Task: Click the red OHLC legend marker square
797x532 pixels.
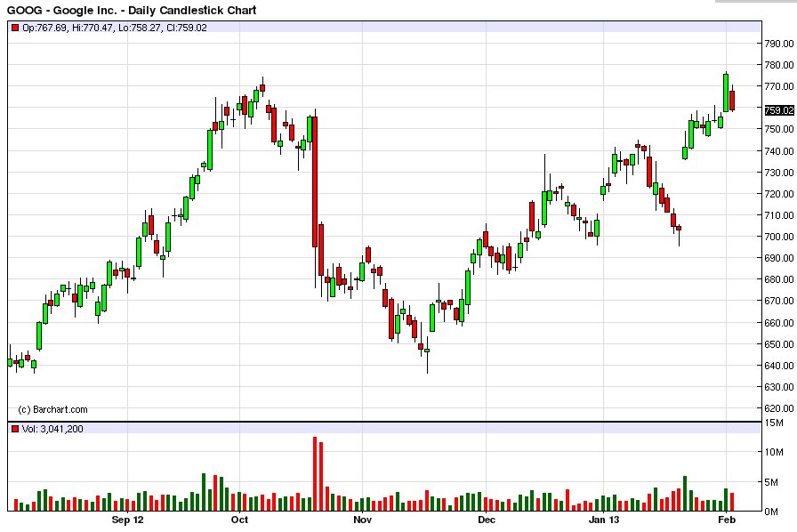Action: click(15, 28)
